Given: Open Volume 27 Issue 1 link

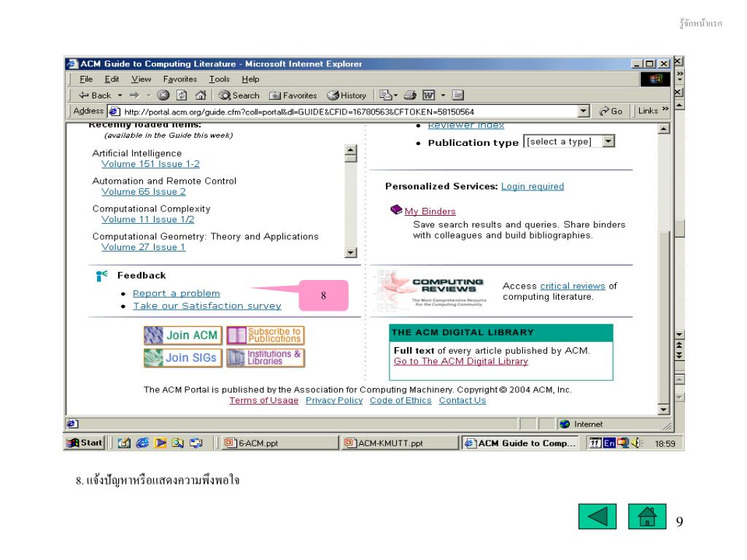Looking at the screenshot, I should click(x=144, y=246).
